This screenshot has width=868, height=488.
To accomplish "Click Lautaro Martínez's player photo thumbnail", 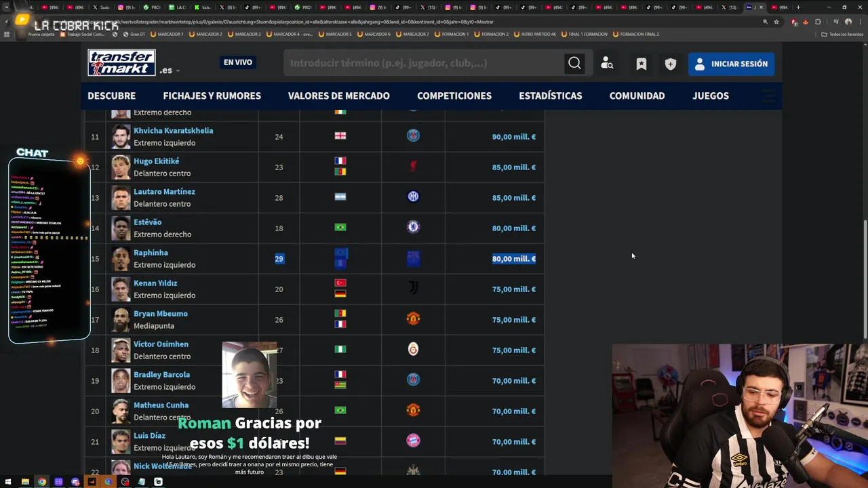I will click(x=121, y=197).
